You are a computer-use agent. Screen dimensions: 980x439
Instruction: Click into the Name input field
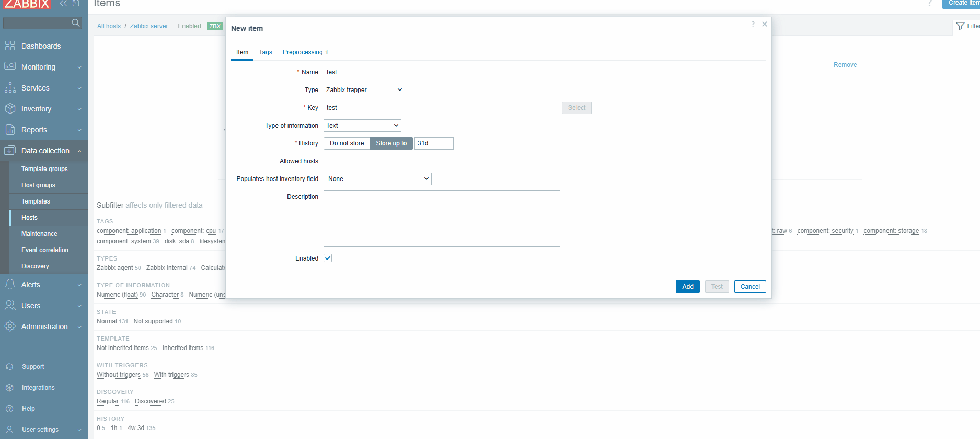pos(442,72)
